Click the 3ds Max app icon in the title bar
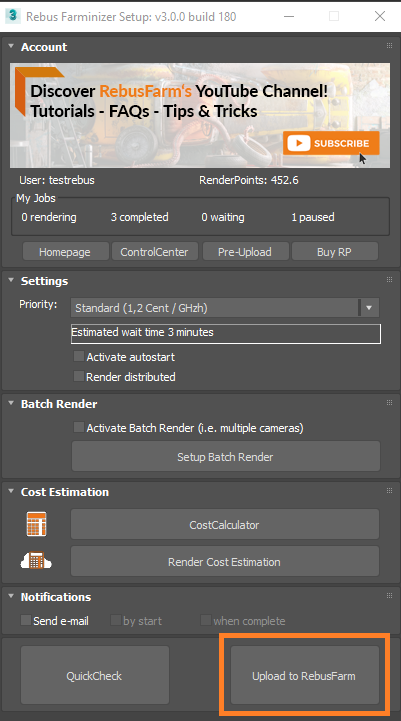401x721 pixels. [12, 16]
